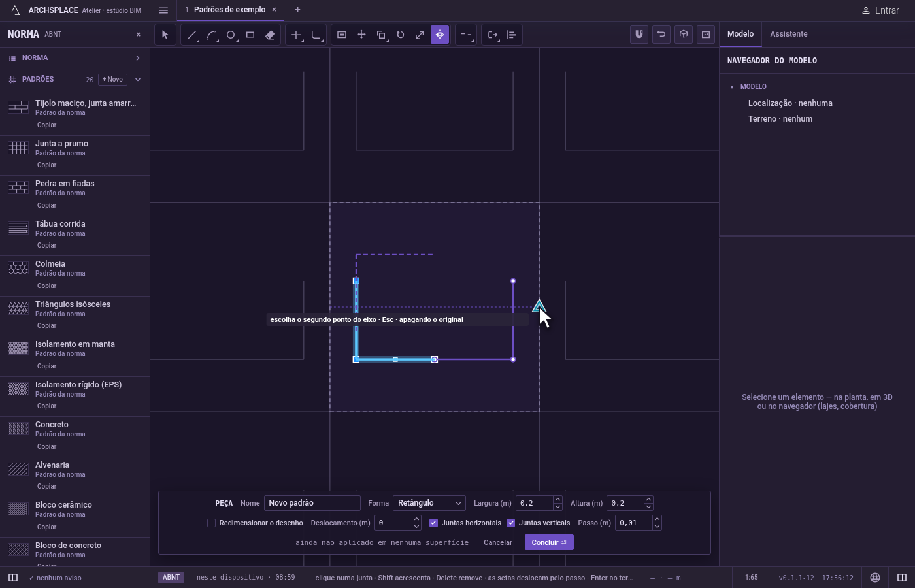This screenshot has height=588, width=915.
Task: Open the Forma dropdown showing Retângulo
Action: tap(429, 503)
